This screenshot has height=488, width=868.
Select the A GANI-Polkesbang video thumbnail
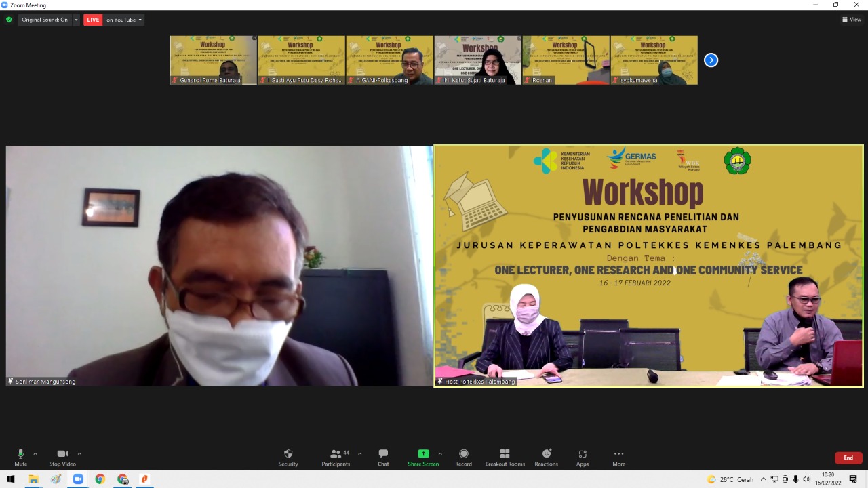[389, 60]
